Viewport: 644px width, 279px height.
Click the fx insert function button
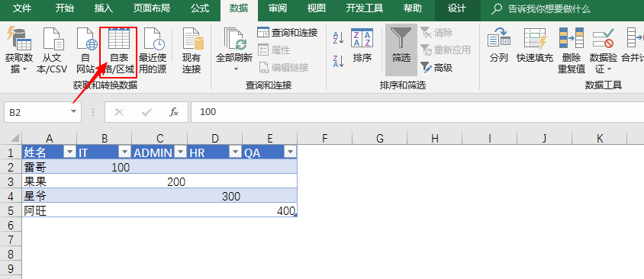coord(174,112)
